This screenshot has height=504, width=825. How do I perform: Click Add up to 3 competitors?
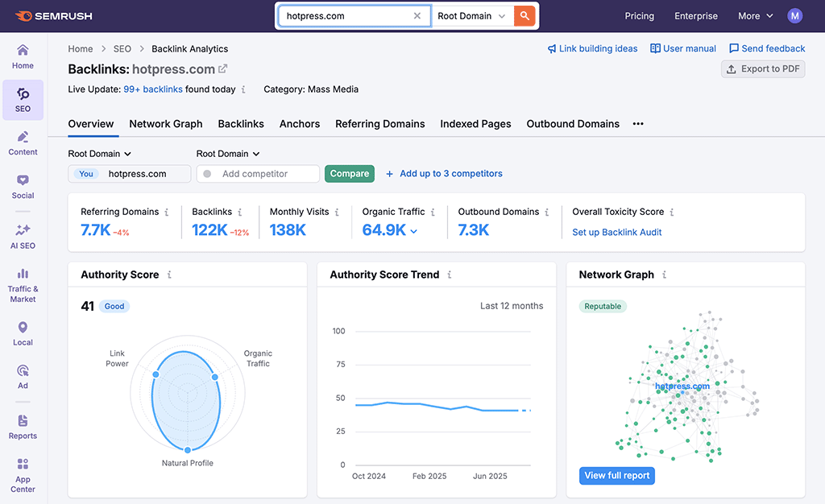pyautogui.click(x=444, y=173)
